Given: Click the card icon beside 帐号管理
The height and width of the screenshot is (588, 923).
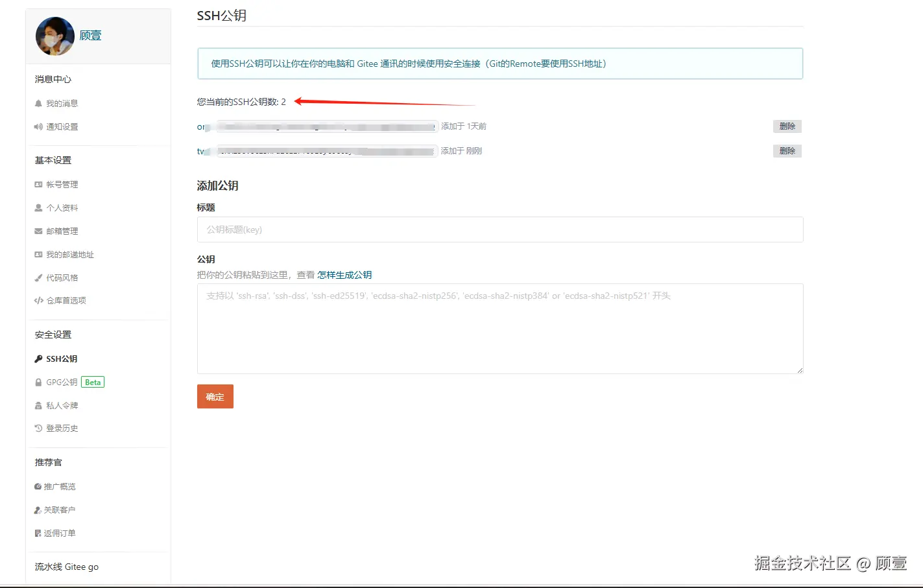Looking at the screenshot, I should click(x=38, y=185).
